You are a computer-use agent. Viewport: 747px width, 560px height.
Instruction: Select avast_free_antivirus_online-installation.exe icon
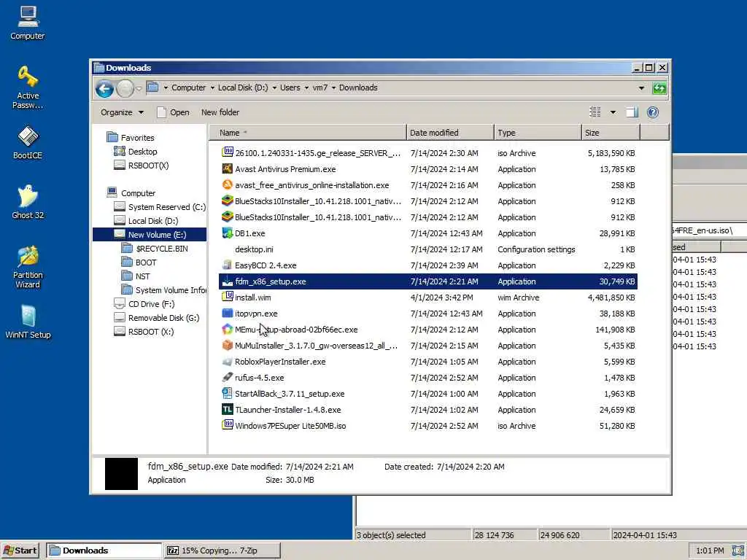(228, 185)
